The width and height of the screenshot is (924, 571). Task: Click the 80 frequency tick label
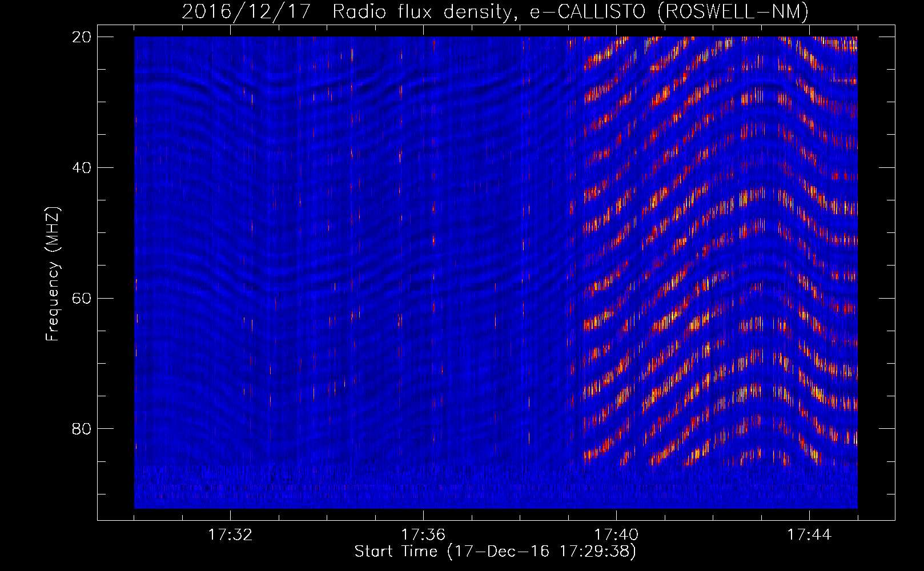[82, 429]
